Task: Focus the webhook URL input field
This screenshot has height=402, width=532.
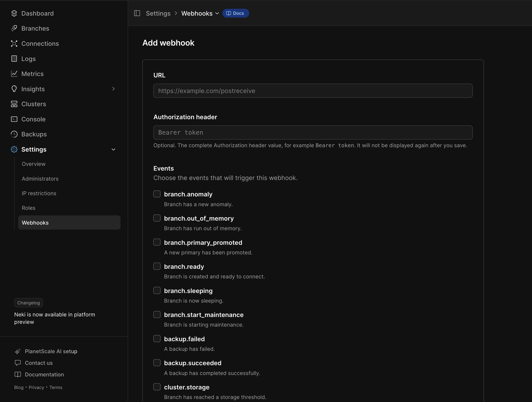Action: point(313,91)
